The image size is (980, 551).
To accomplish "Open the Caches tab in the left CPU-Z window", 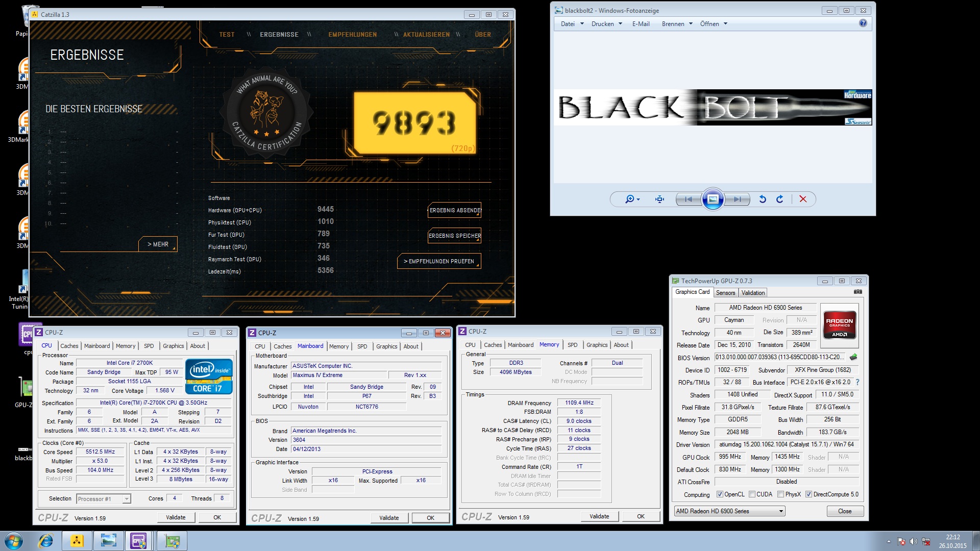I will point(69,346).
